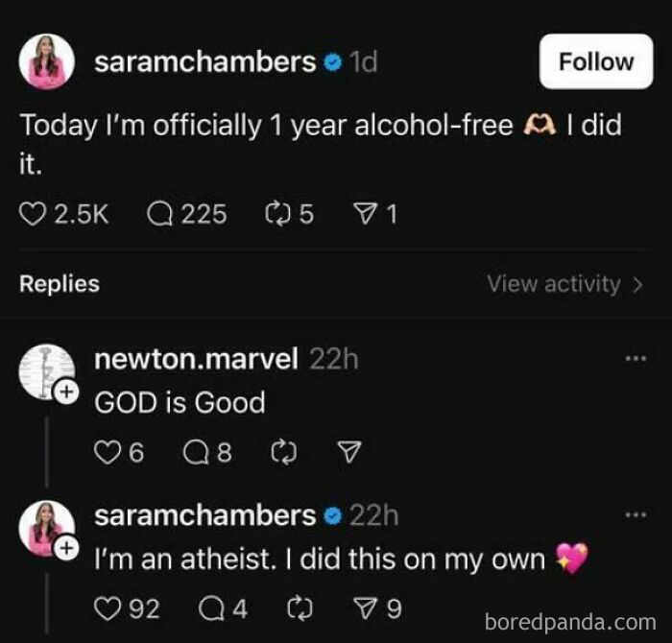The image size is (672, 643).
Task: Repost the 'I did this on my own' reply
Action: point(300,608)
